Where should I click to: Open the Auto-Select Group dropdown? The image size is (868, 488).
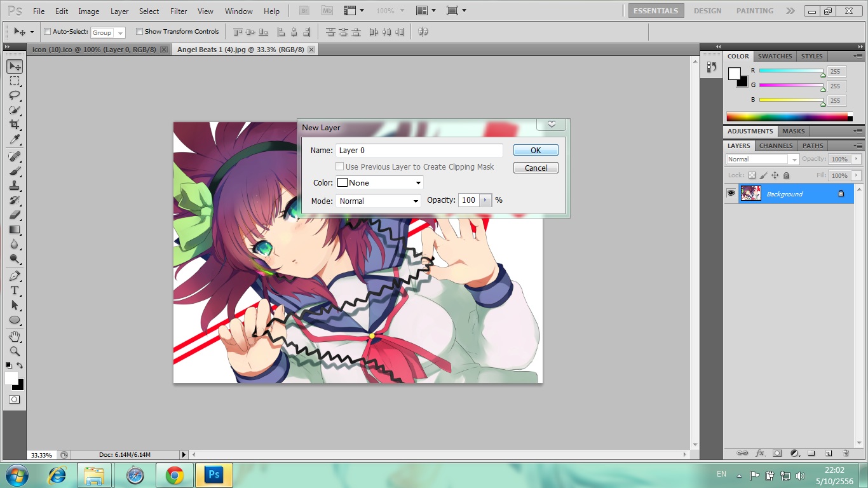point(108,32)
